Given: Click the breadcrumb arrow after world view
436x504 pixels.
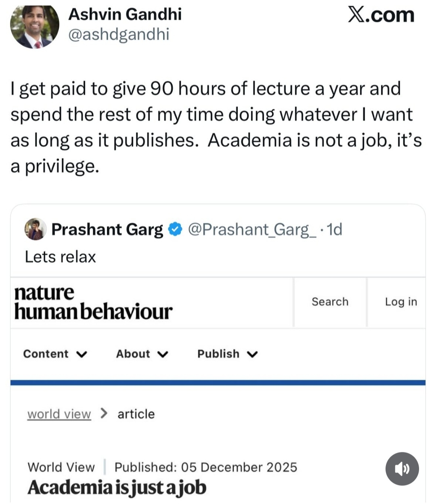Looking at the screenshot, I should click(104, 413).
